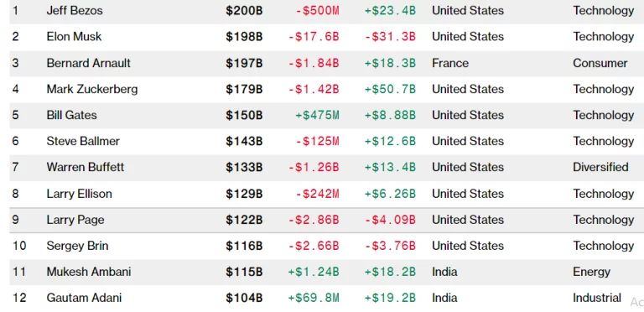The height and width of the screenshot is (312, 644).
Task: Click Energy industry in Ambani row
Action: pos(591,273)
